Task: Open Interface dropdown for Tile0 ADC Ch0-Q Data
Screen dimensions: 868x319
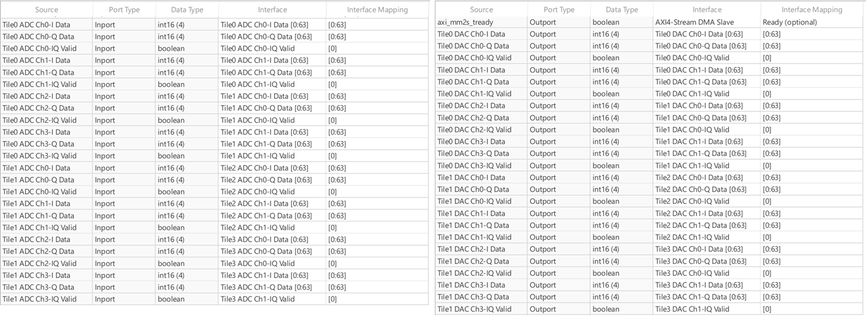Action: pyautogui.click(x=272, y=36)
